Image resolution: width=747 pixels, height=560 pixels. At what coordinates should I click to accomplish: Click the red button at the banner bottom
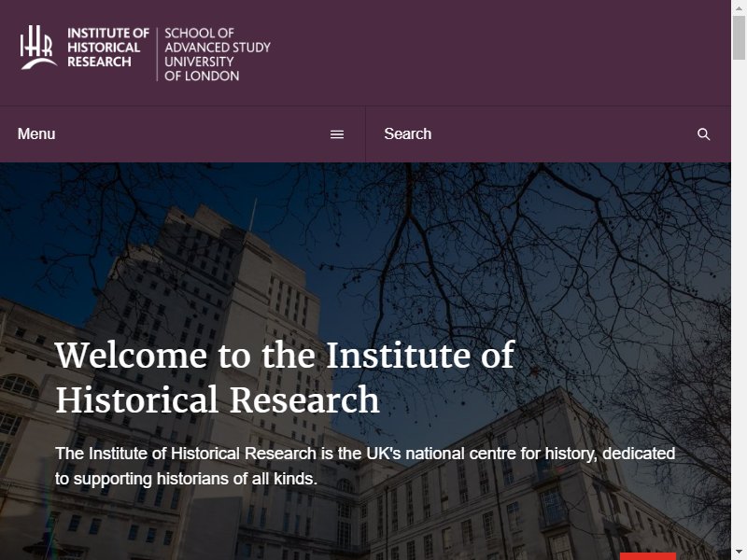pos(647,556)
